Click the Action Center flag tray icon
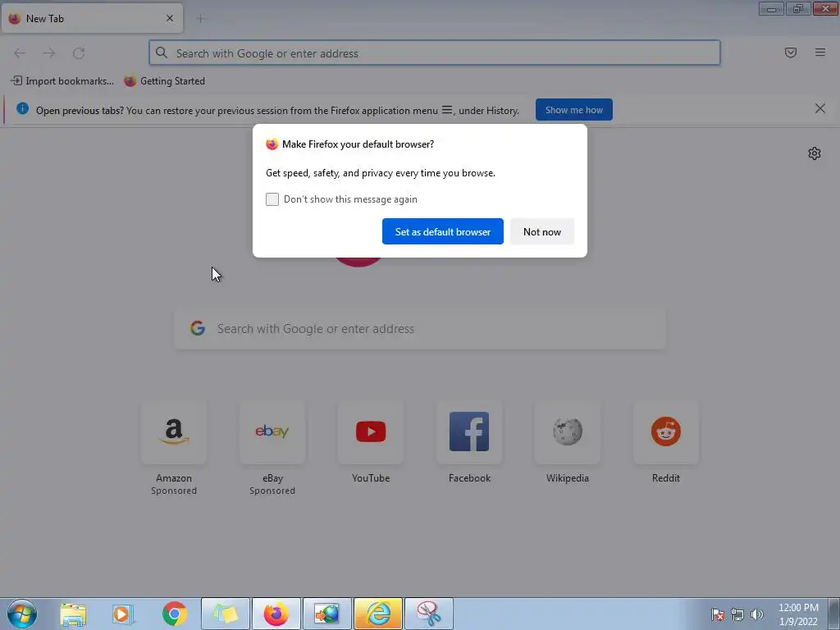The width and height of the screenshot is (840, 630). click(717, 614)
